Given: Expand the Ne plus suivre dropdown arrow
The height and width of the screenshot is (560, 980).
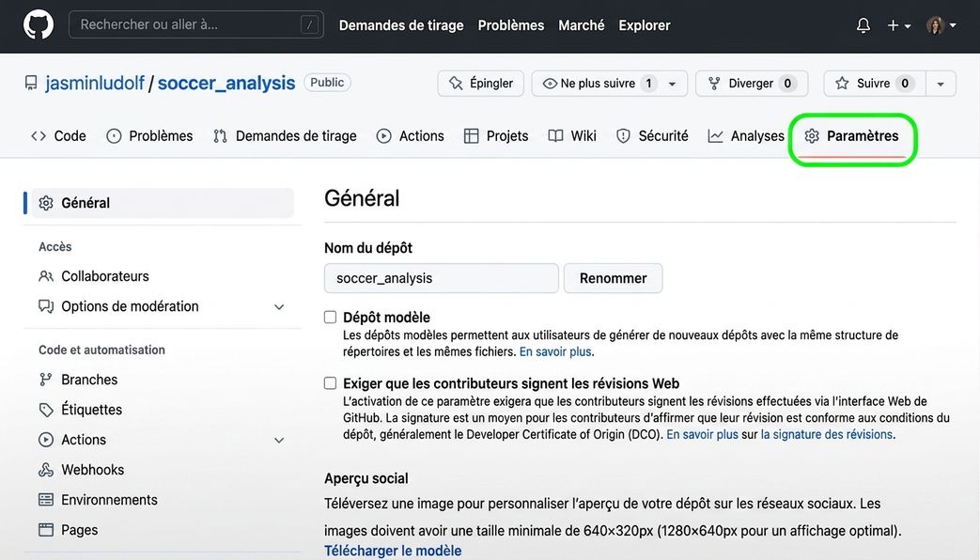Looking at the screenshot, I should pyautogui.click(x=673, y=84).
